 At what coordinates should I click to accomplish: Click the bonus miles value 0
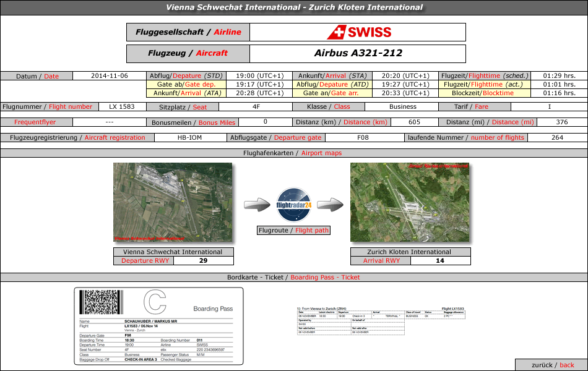click(x=265, y=122)
